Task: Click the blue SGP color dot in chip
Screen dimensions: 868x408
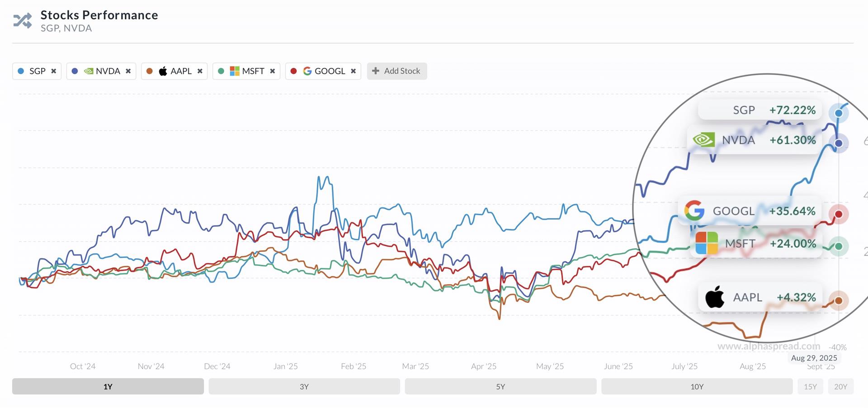Action: [21, 71]
